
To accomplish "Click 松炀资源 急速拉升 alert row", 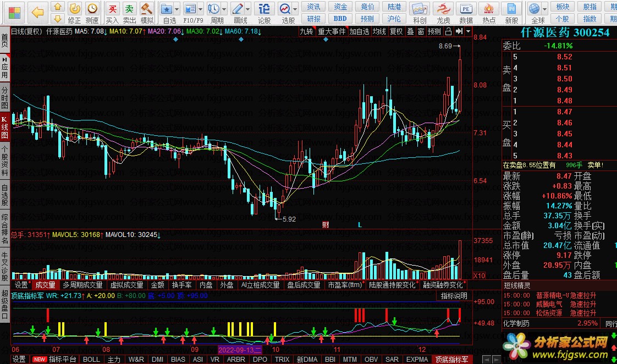I will click(550, 313).
